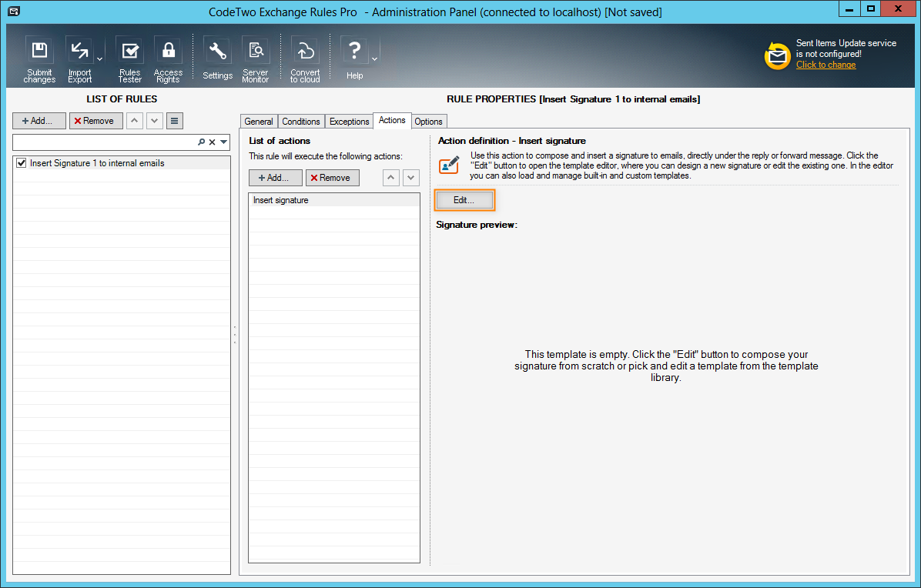The image size is (921, 588).
Task: Switch to the Exceptions tab
Action: 349,122
